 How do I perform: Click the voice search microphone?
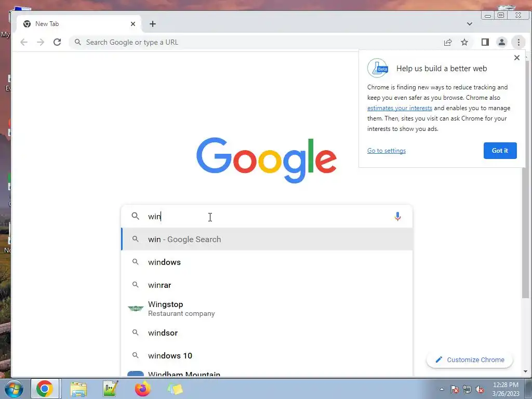pos(397,216)
